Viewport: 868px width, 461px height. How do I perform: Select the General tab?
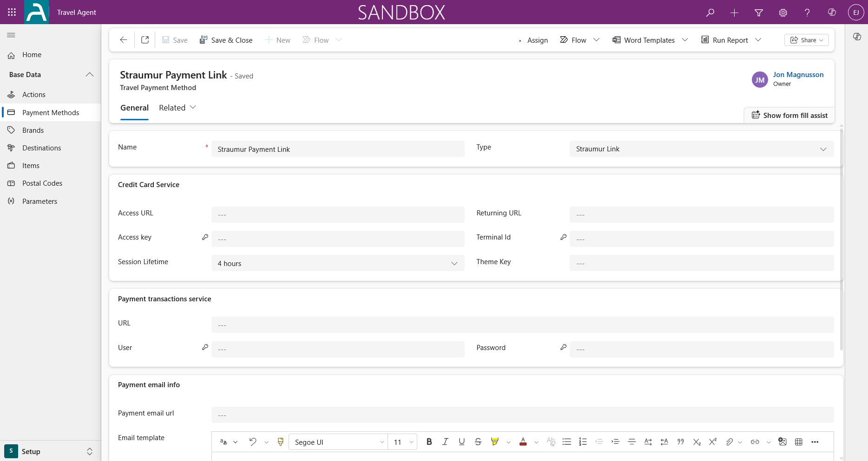pyautogui.click(x=134, y=108)
